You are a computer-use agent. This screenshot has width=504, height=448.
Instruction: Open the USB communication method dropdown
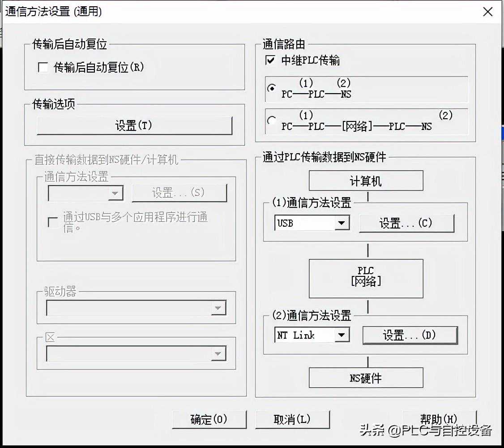pyautogui.click(x=342, y=223)
